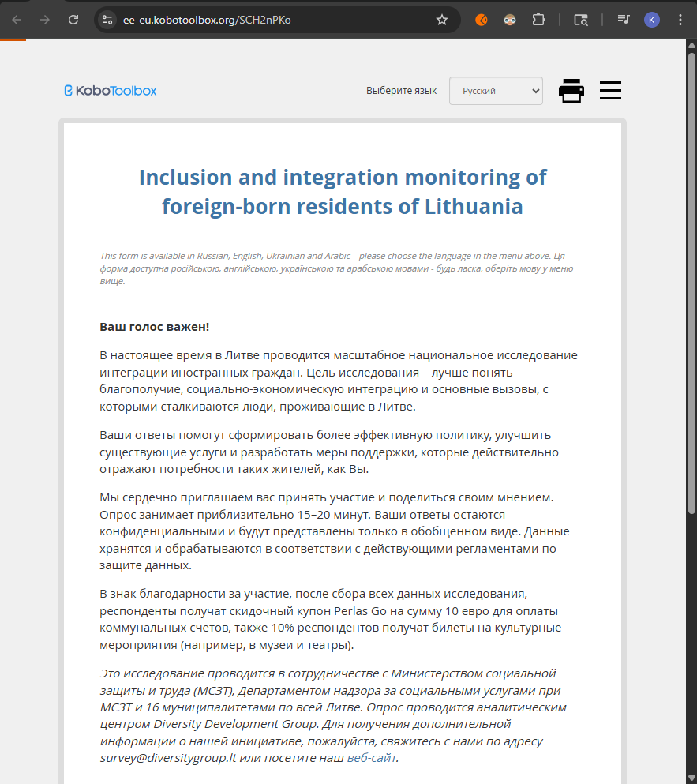The width and height of the screenshot is (697, 784).
Task: Click the page vertical scrollbar thumb
Action: (x=691, y=276)
